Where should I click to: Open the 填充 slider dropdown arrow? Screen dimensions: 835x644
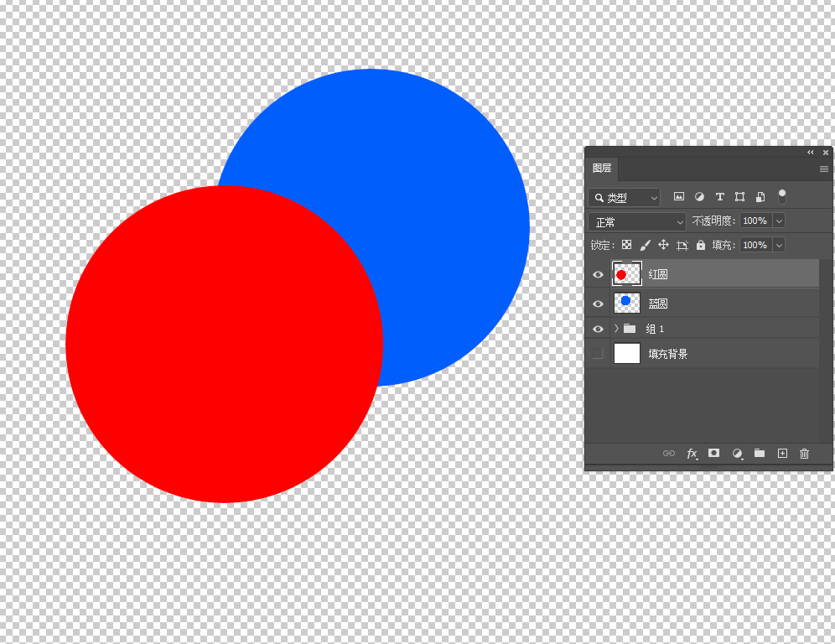[x=779, y=245]
